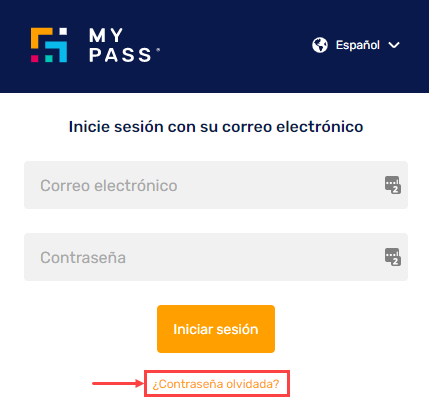Click the Iniciar sesión orange button

click(216, 329)
